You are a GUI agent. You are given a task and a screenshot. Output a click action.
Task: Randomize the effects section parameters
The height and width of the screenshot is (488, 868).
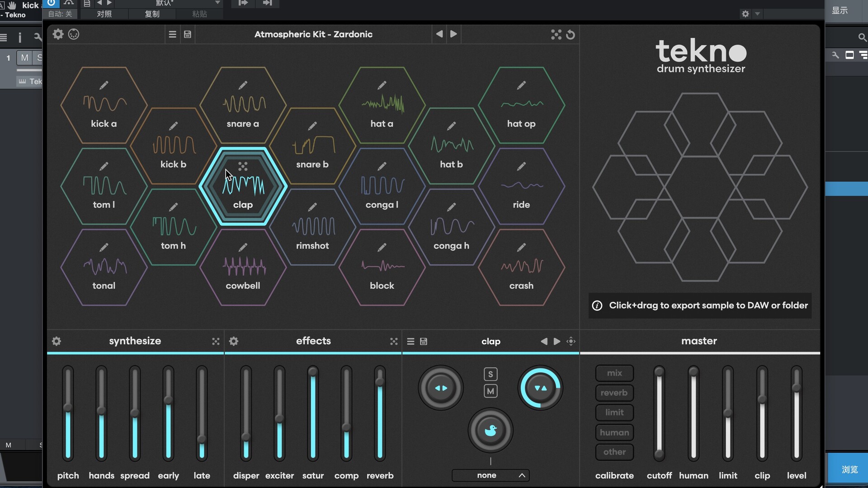tap(394, 341)
